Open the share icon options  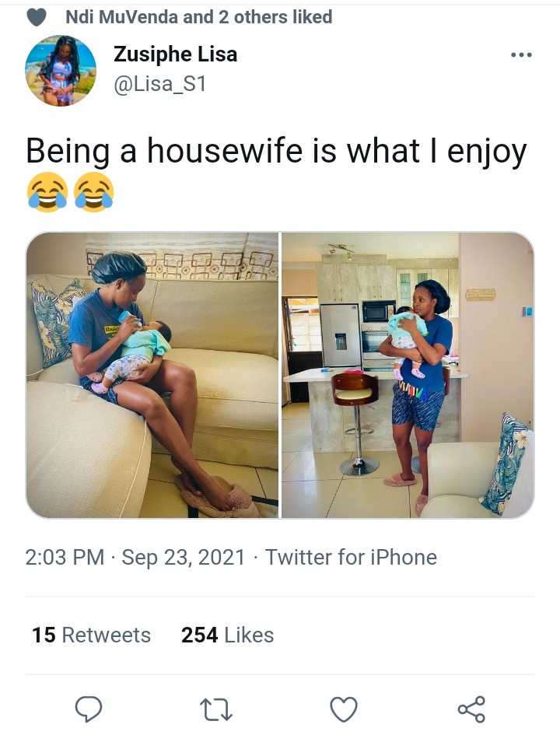(471, 709)
